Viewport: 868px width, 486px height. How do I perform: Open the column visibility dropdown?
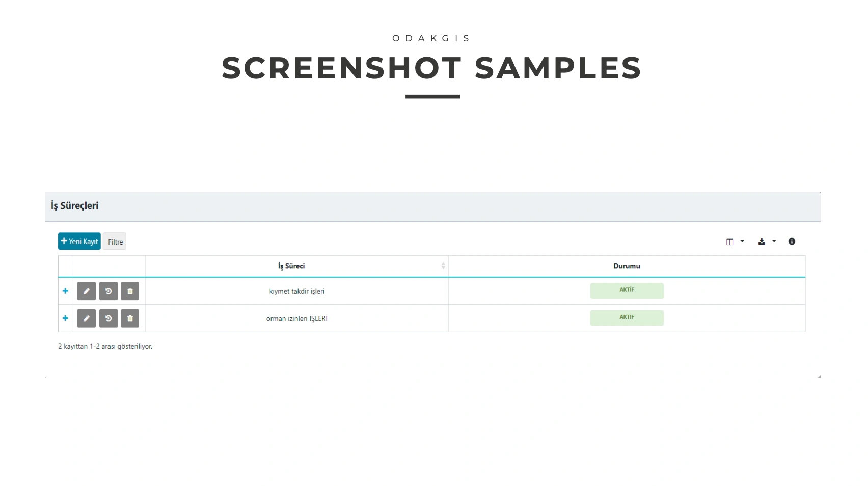735,241
